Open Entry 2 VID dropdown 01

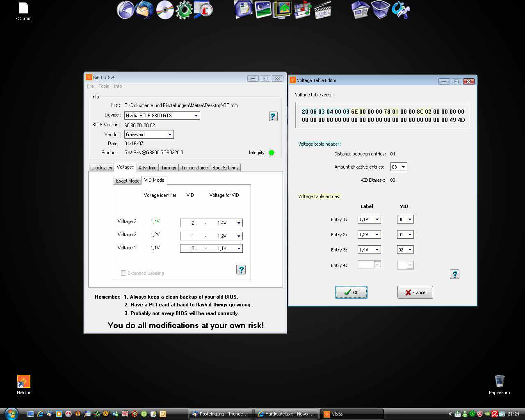[405, 235]
